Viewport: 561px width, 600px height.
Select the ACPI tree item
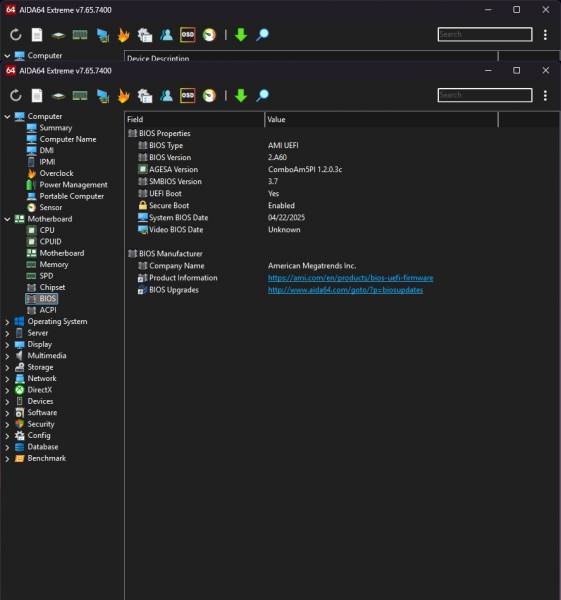[x=48, y=310]
